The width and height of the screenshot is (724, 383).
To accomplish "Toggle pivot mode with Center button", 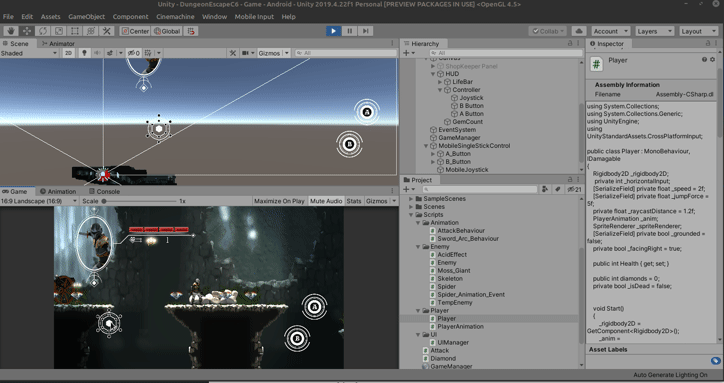I will click(x=135, y=31).
